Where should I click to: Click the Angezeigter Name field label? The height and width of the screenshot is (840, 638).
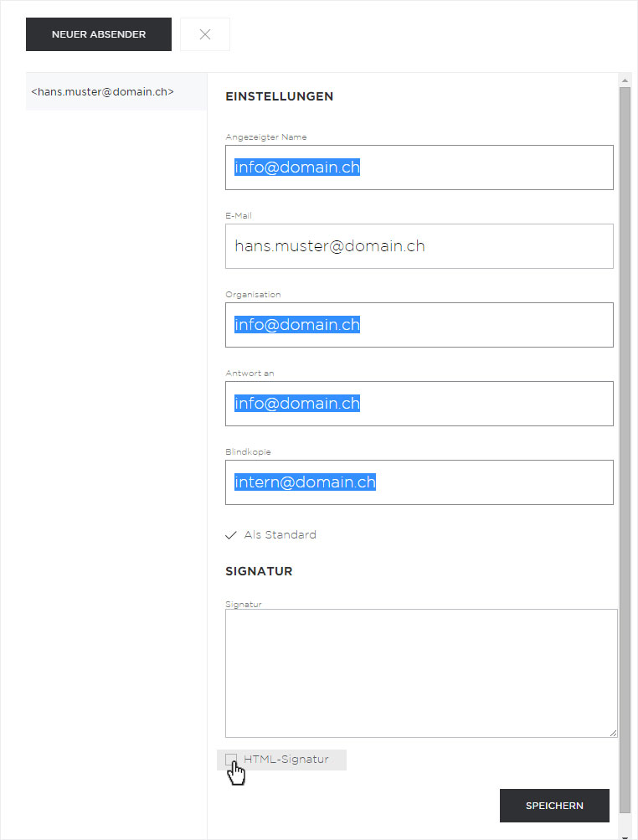(266, 137)
